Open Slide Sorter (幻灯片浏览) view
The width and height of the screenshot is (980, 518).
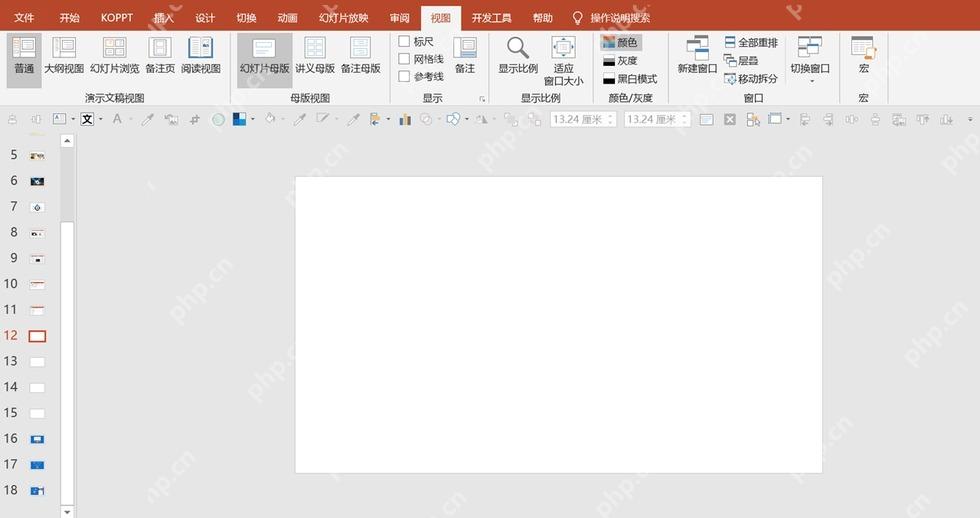coord(114,55)
